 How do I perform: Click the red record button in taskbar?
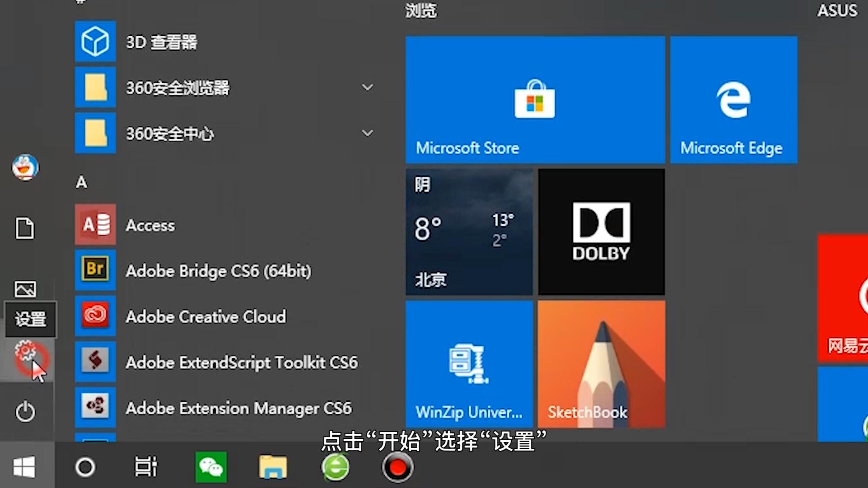click(x=397, y=467)
